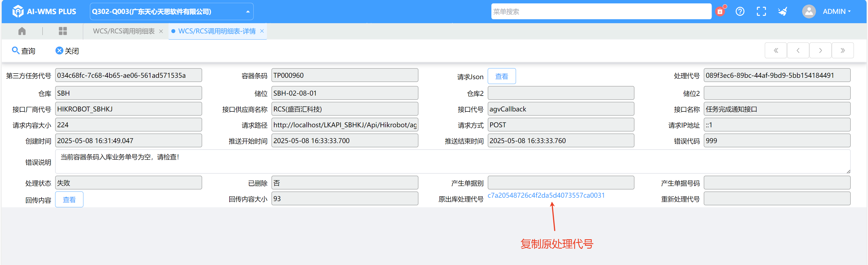868x265 pixels.
Task: Open the help question mark icon
Action: [740, 12]
